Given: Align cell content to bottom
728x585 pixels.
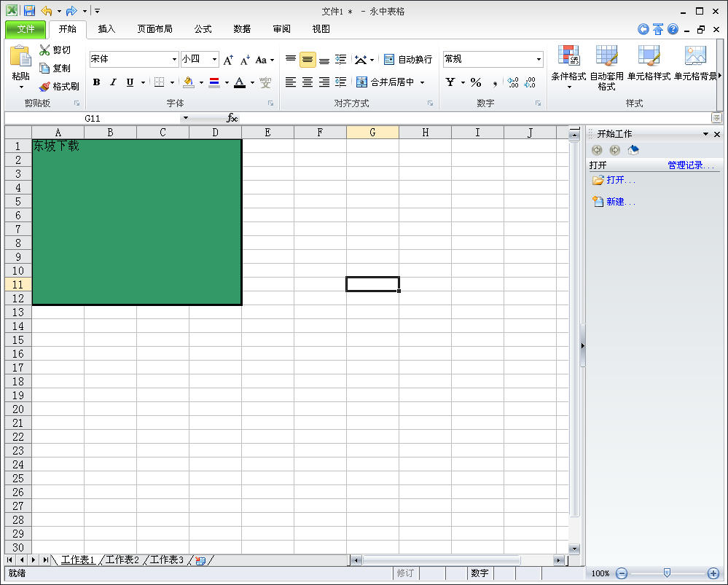Looking at the screenshot, I should click(x=324, y=60).
